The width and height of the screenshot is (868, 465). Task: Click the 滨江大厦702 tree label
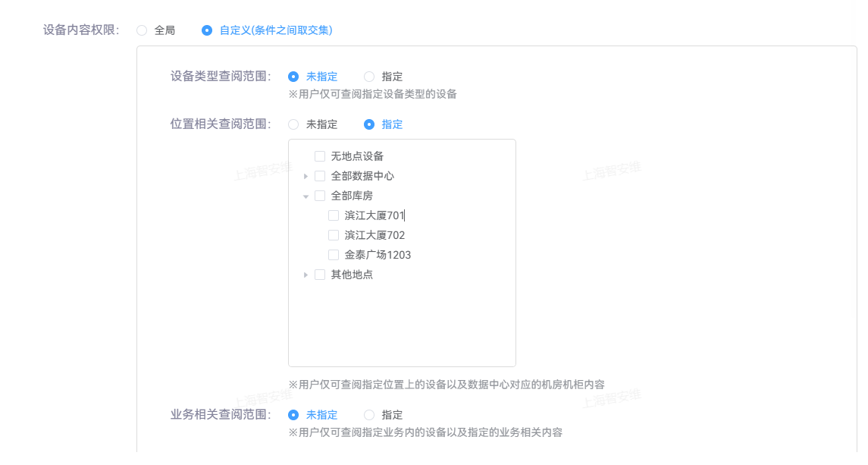(374, 235)
